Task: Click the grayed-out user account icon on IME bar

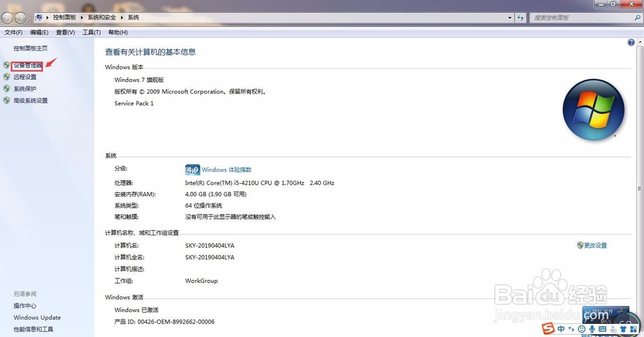Action: (613, 329)
